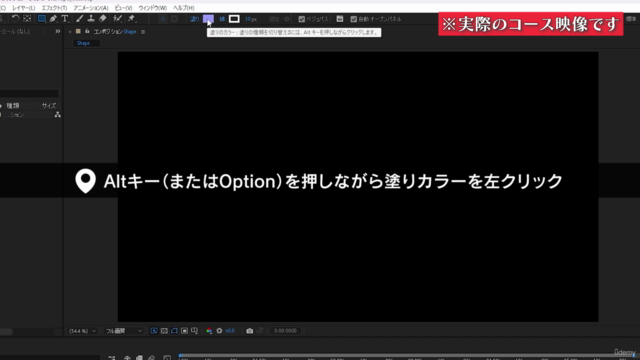
Task: Open grid and guide options icon
Action: tap(194, 331)
